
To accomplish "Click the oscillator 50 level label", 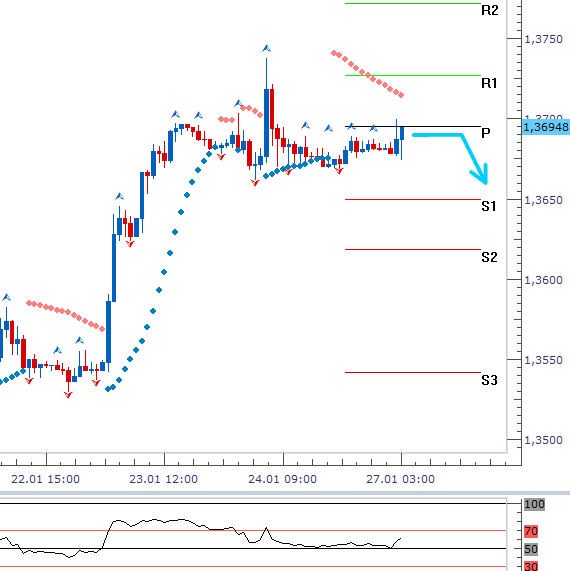I will tap(531, 549).
